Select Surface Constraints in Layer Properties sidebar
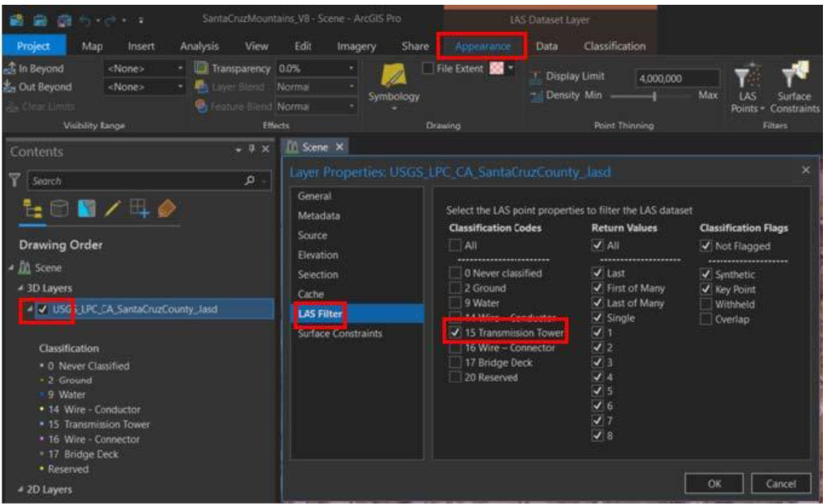Screen dimensions: 825x504 tap(340, 333)
